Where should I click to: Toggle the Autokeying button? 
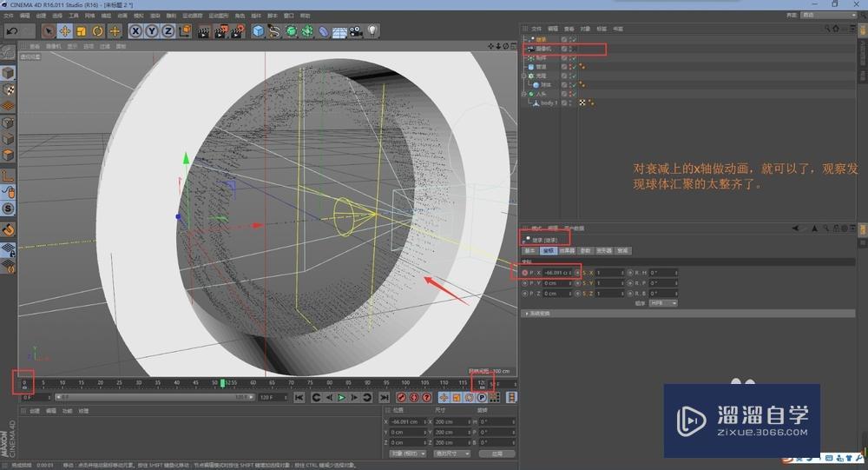[x=414, y=397]
